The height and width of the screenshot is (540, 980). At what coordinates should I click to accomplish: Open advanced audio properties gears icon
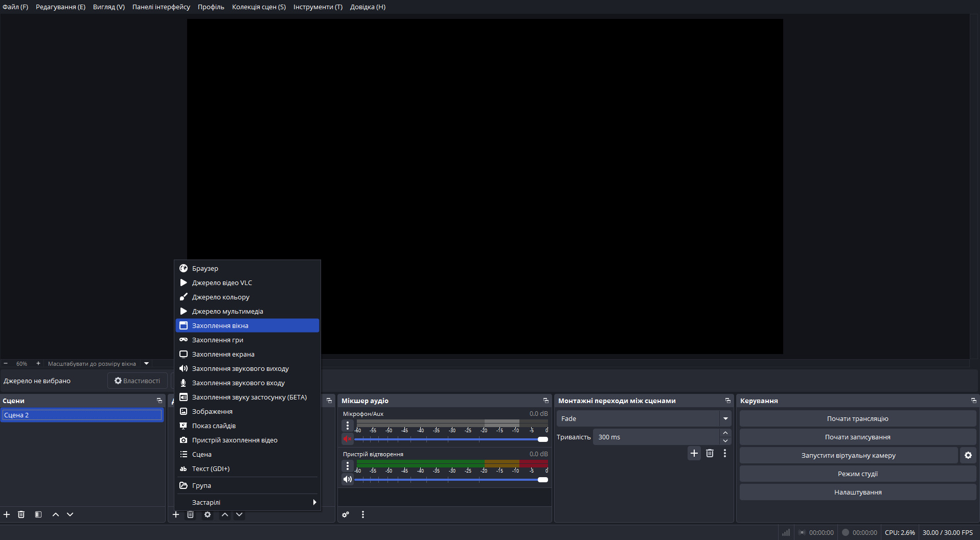[346, 514]
